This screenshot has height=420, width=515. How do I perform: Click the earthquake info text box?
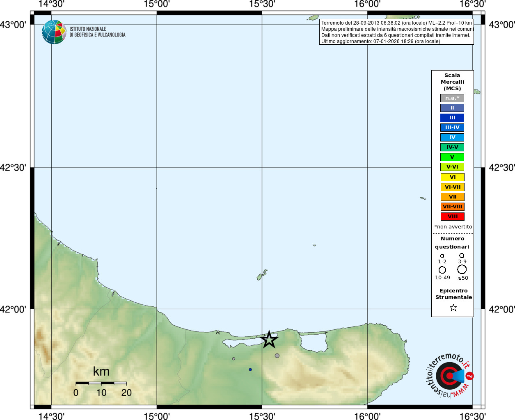pyautogui.click(x=396, y=32)
